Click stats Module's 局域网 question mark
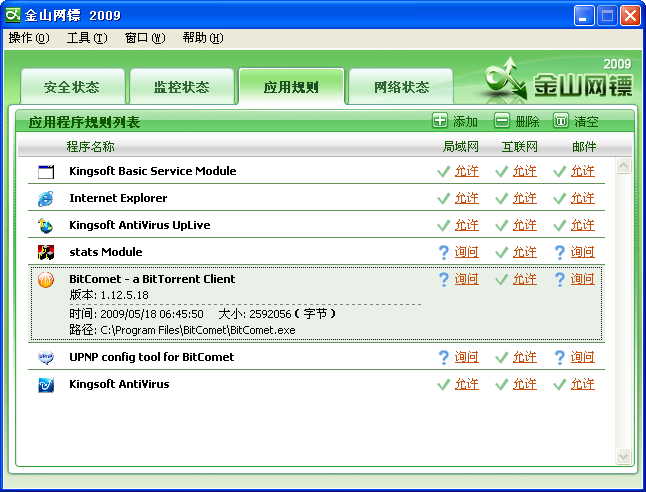 [x=444, y=252]
